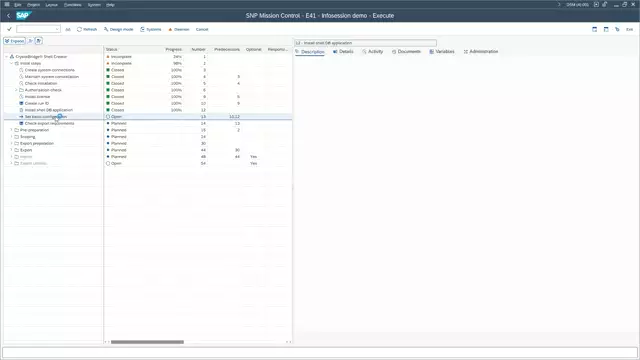Screen dimensions: 640x360
Task: Expand the Authorization check folder
Action: (x=16, y=90)
